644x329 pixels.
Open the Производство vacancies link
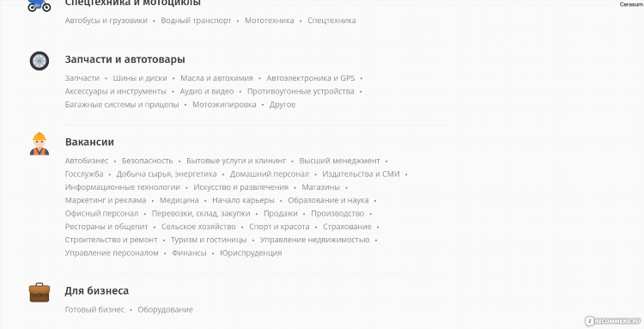tap(337, 213)
